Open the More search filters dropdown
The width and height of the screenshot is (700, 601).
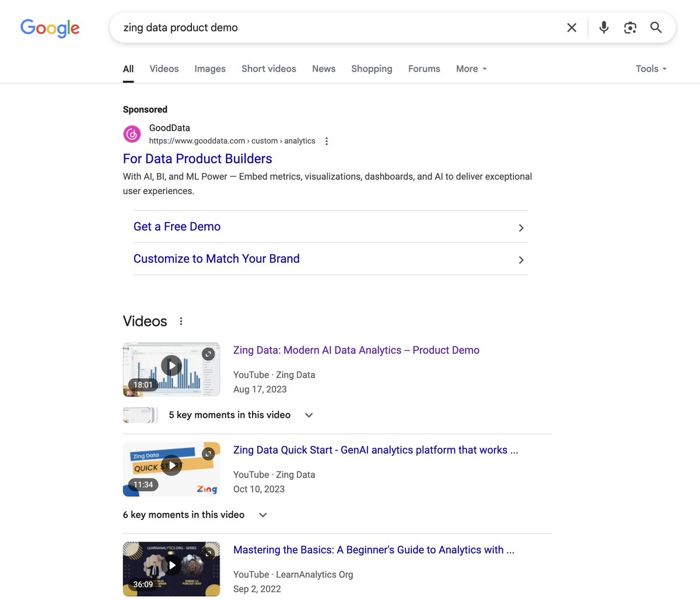tap(471, 69)
